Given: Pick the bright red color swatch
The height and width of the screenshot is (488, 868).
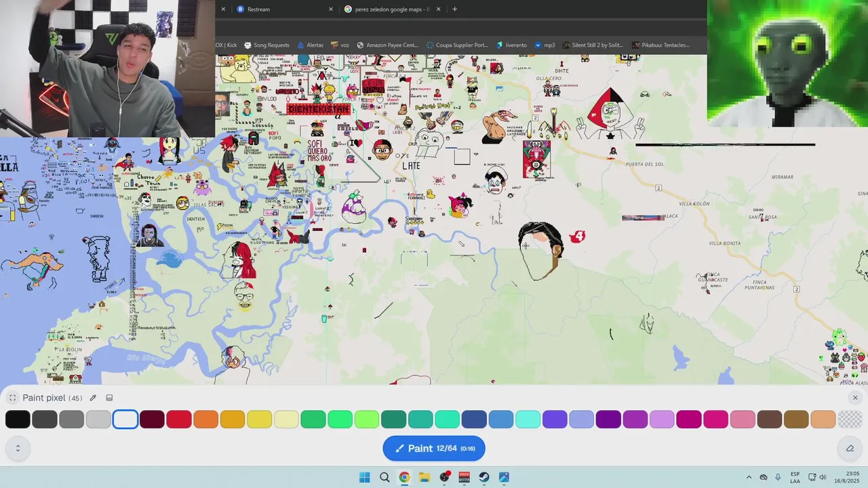Looking at the screenshot, I should (x=179, y=420).
